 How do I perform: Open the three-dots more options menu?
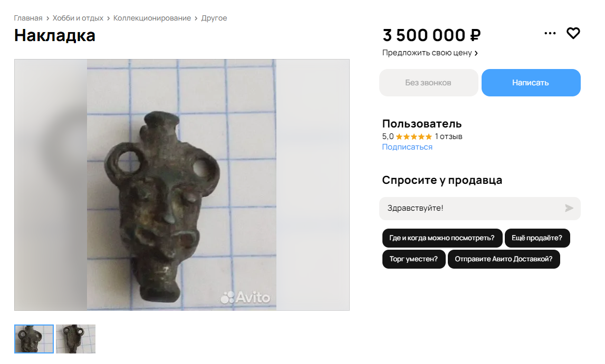[x=550, y=33]
